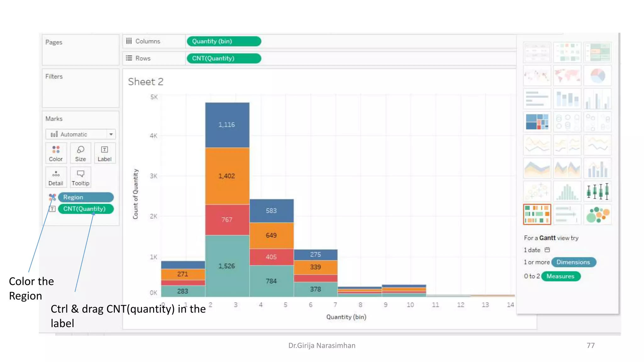Select the Region pill on Marks card
644x362 pixels.
click(86, 197)
